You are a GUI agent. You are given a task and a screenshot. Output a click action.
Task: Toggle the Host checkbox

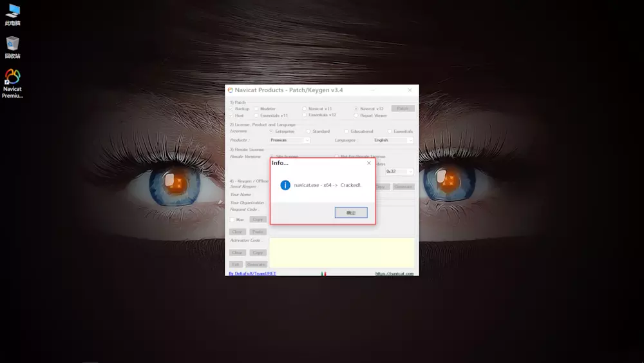[x=231, y=115]
